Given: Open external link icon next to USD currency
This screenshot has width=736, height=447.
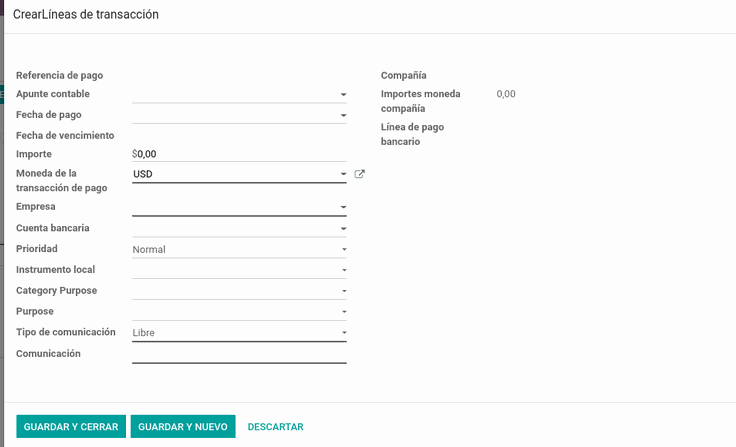Looking at the screenshot, I should tap(360, 174).
